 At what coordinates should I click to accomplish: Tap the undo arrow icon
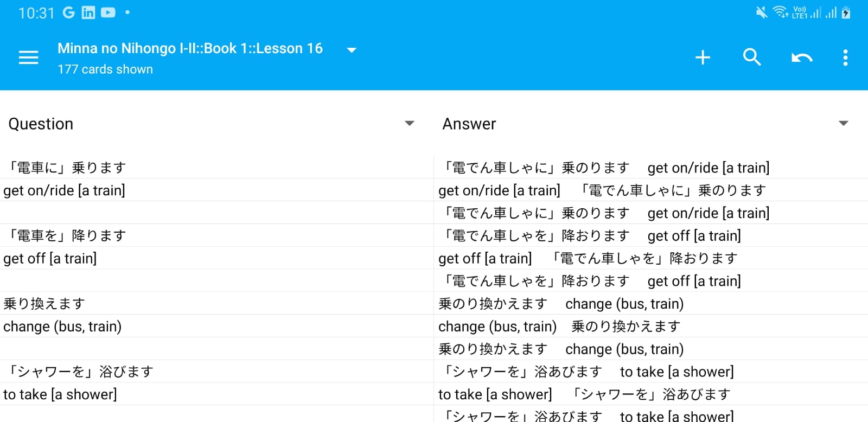pos(802,57)
